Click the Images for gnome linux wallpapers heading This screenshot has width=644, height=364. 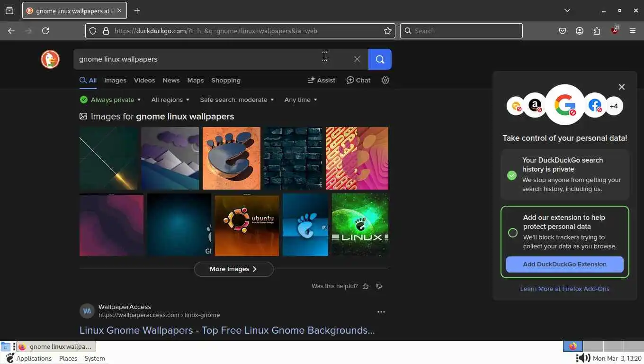157,116
